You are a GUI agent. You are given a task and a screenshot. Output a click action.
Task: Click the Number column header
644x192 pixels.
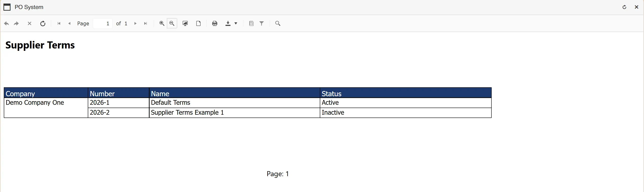point(118,93)
